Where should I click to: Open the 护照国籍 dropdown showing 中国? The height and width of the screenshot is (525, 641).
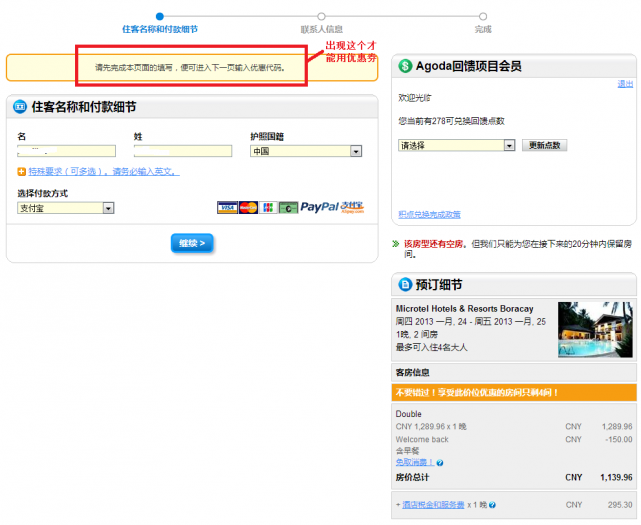(x=306, y=151)
